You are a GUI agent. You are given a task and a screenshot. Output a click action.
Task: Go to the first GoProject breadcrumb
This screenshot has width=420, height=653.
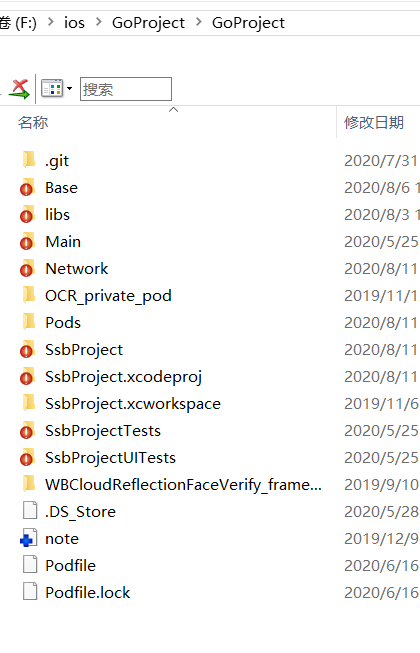(x=148, y=23)
